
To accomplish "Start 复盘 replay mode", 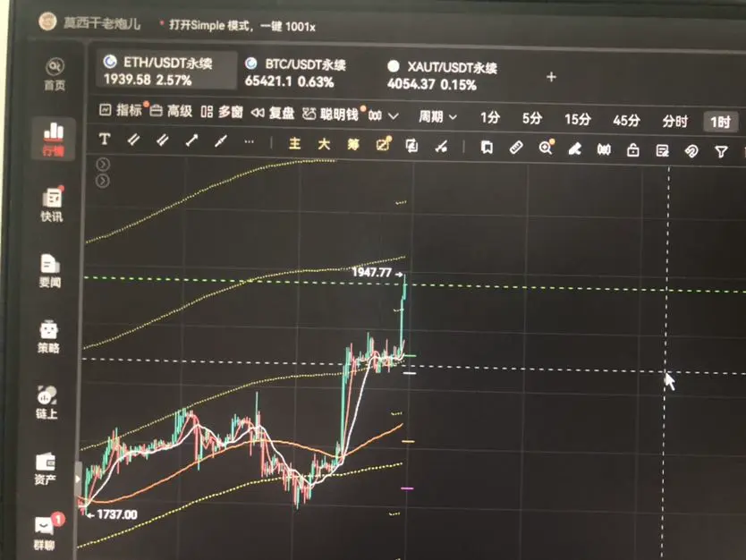I will tap(273, 114).
